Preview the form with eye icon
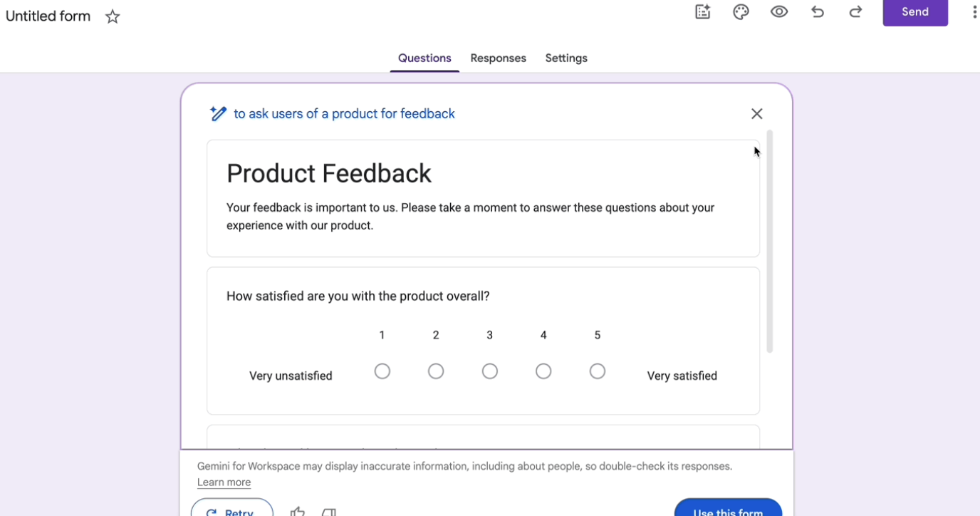The image size is (980, 516). pyautogui.click(x=779, y=12)
